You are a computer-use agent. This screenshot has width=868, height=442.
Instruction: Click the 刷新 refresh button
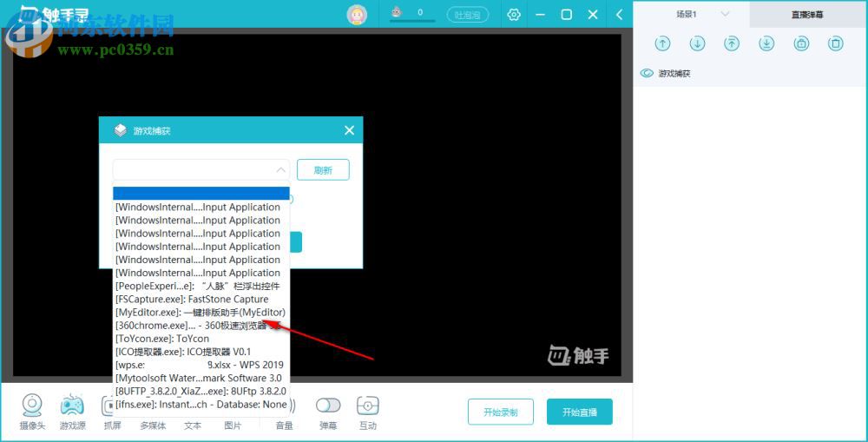tap(323, 170)
